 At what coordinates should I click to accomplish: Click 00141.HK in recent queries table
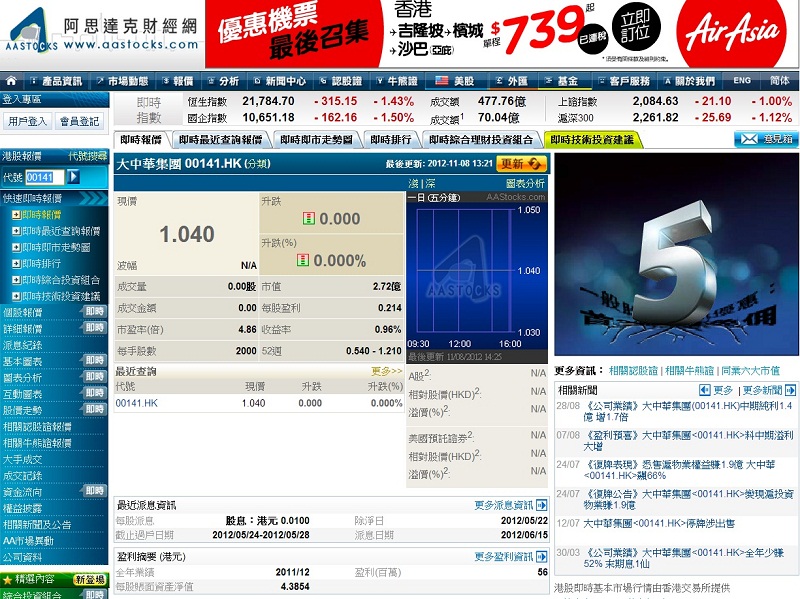[137, 403]
